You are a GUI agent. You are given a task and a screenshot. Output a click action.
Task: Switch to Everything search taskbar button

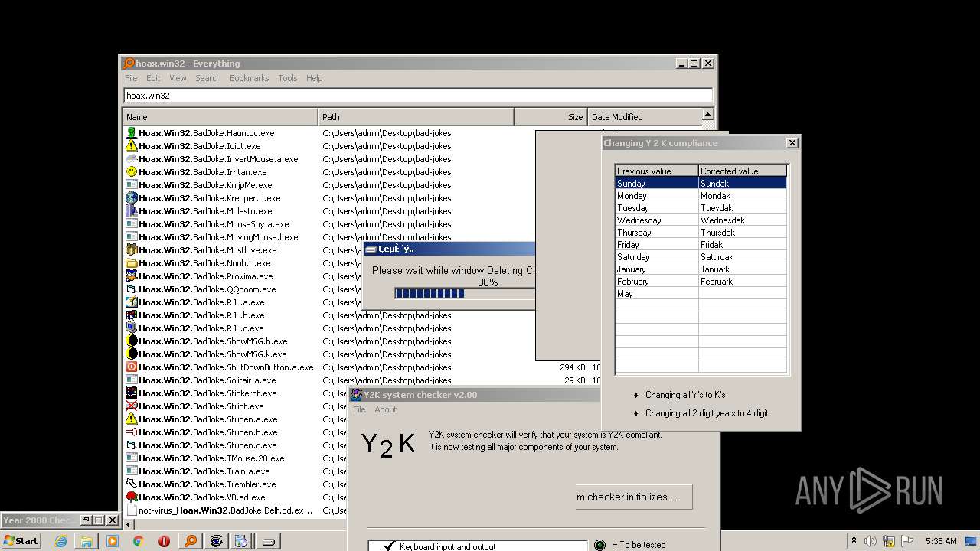click(190, 541)
